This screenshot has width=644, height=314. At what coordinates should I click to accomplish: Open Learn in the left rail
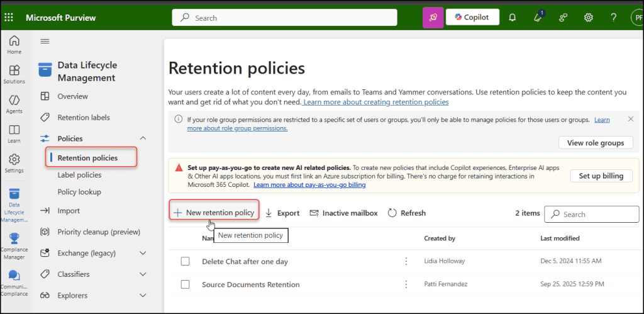14,133
